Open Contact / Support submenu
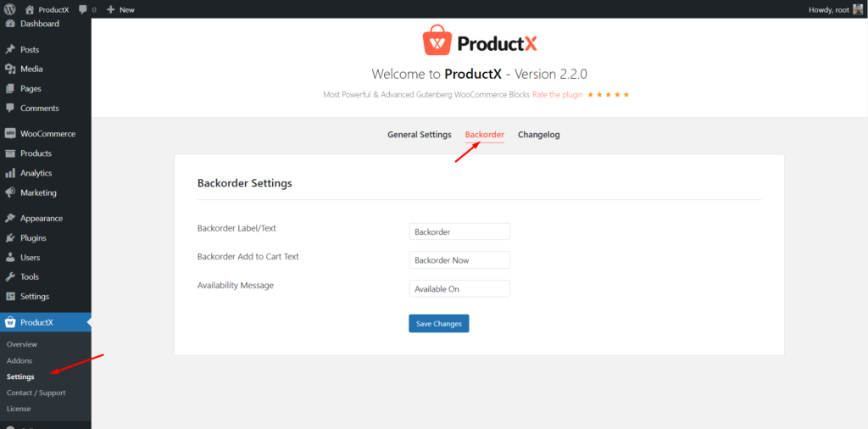This screenshot has width=868, height=429. pos(36,393)
